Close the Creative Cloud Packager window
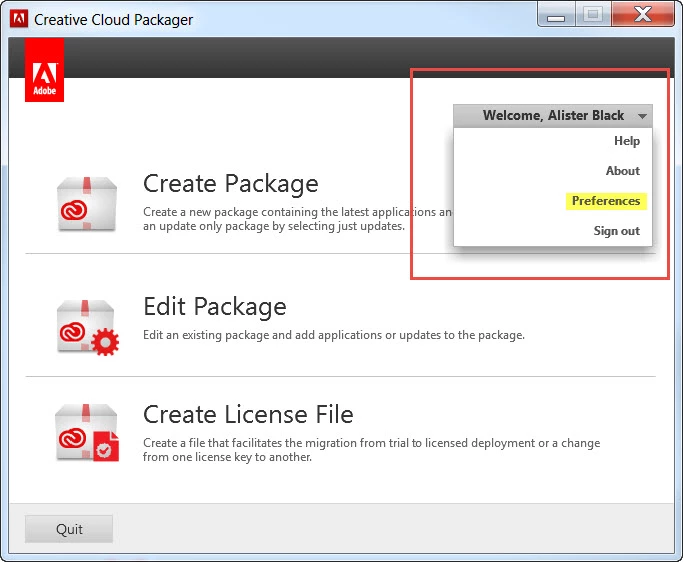Viewport: 683px width, 562px height. click(x=643, y=14)
